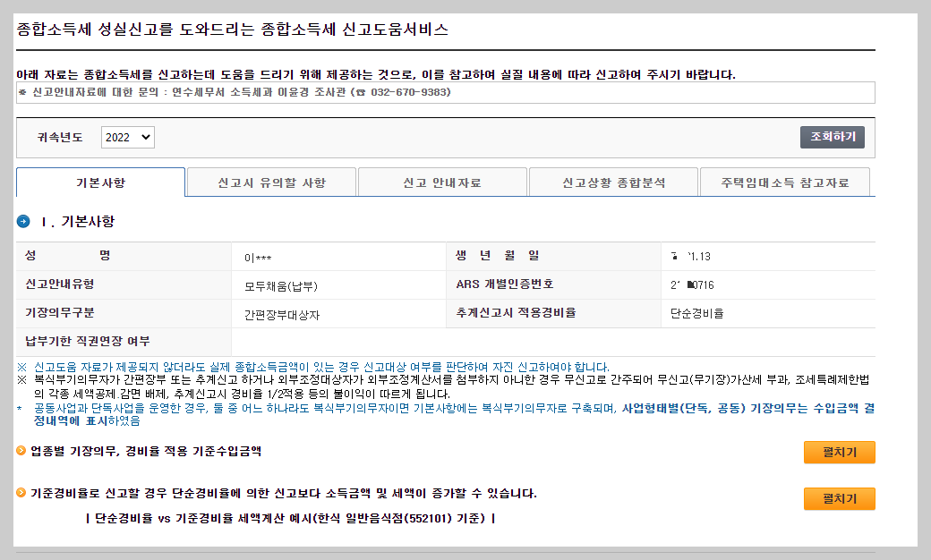The height and width of the screenshot is (560, 931).
Task: Switch to the 신고시 유의할 사항 tab
Action: point(271,181)
